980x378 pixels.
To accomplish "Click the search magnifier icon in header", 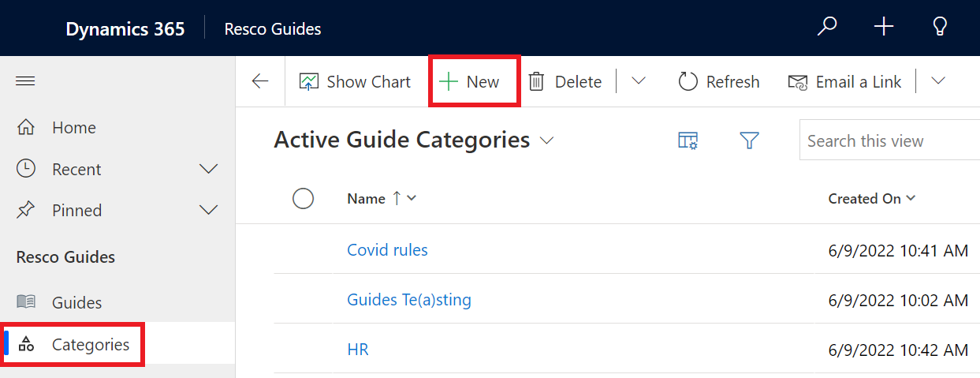I will pos(826,28).
